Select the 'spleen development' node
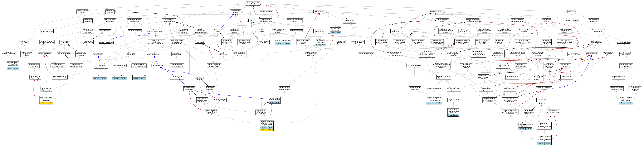 (x=100, y=77)
